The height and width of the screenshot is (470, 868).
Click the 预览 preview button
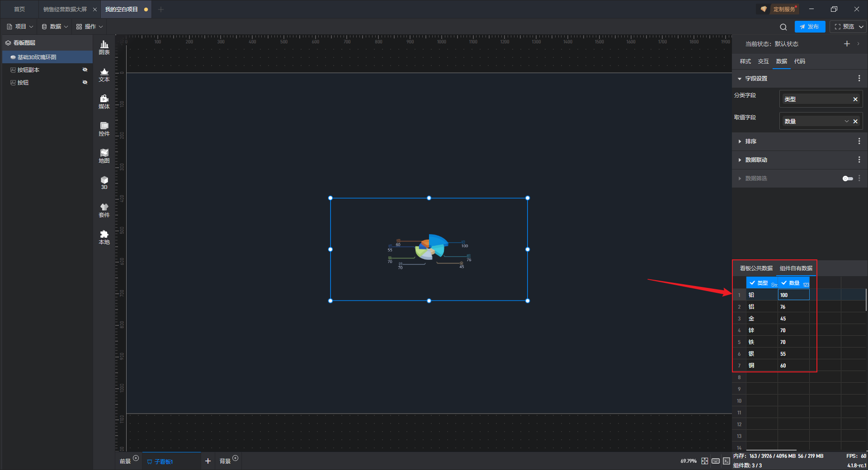tap(844, 27)
